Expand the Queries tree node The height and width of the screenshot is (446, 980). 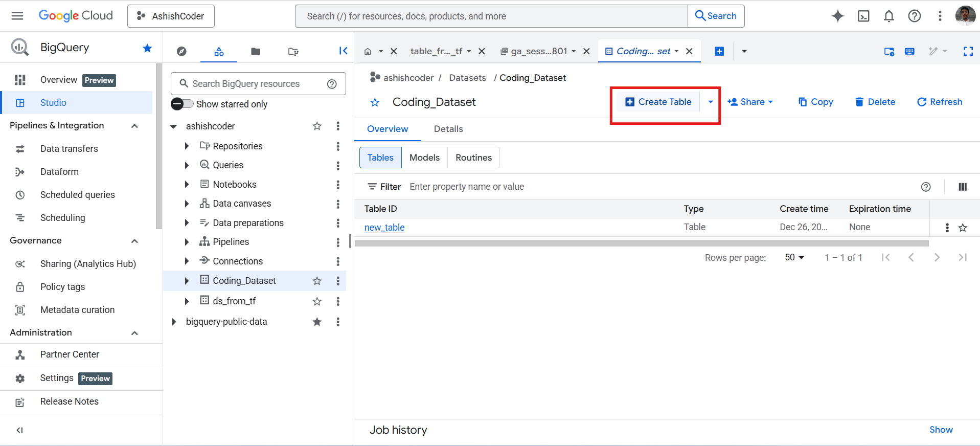(x=187, y=165)
